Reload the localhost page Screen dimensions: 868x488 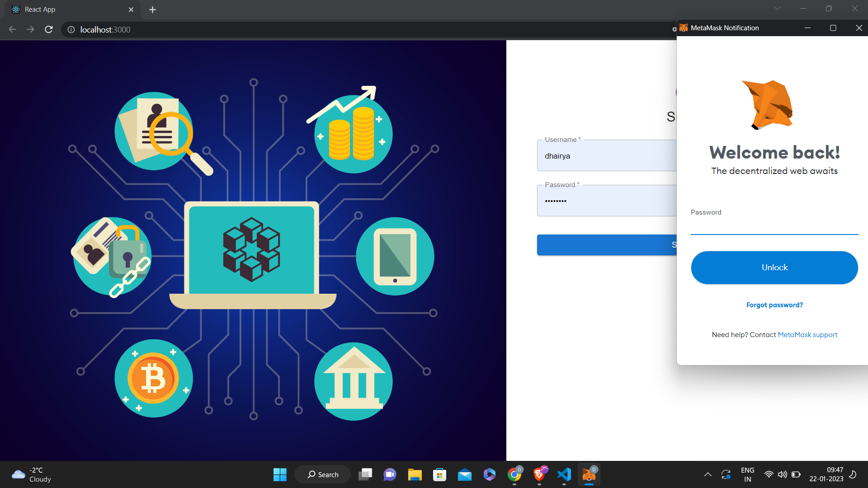click(49, 29)
